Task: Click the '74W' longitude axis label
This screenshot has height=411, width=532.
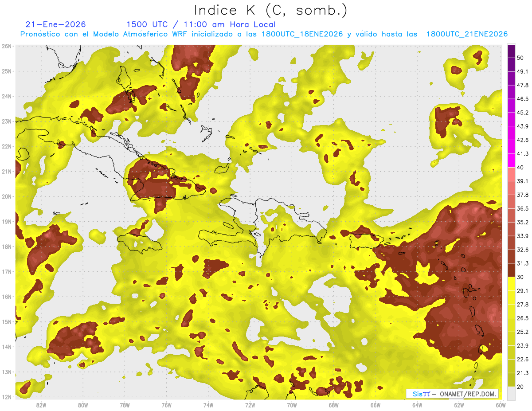Action: pos(208,405)
